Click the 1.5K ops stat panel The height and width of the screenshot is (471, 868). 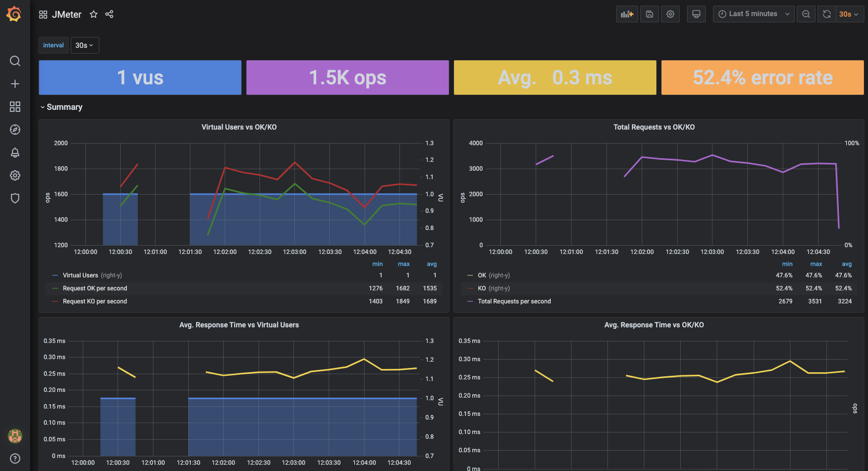[x=347, y=78]
